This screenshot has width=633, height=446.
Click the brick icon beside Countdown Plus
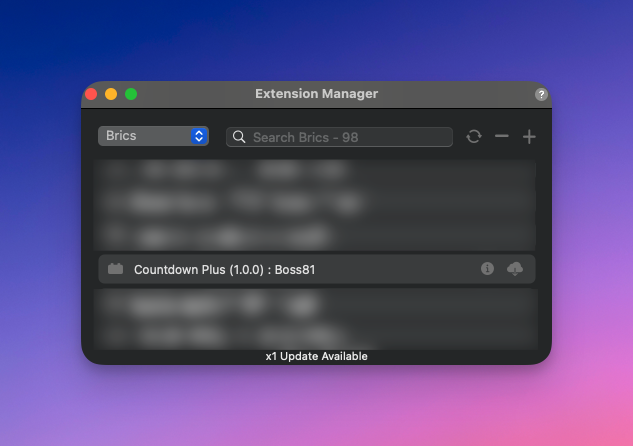tap(115, 269)
